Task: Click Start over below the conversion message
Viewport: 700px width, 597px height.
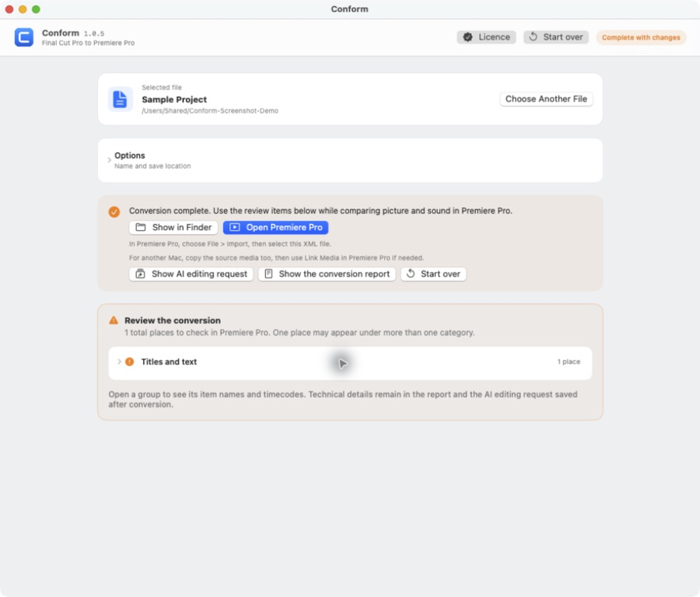Action: tap(433, 274)
